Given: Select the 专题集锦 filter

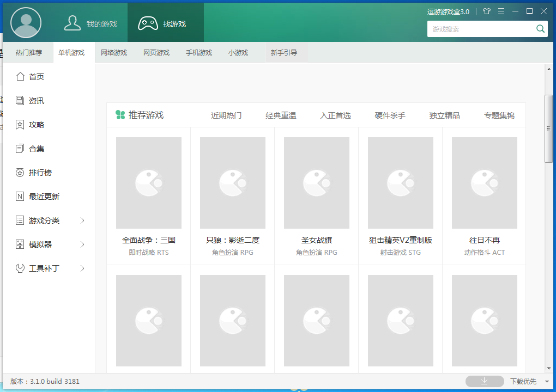Looking at the screenshot, I should 499,115.
